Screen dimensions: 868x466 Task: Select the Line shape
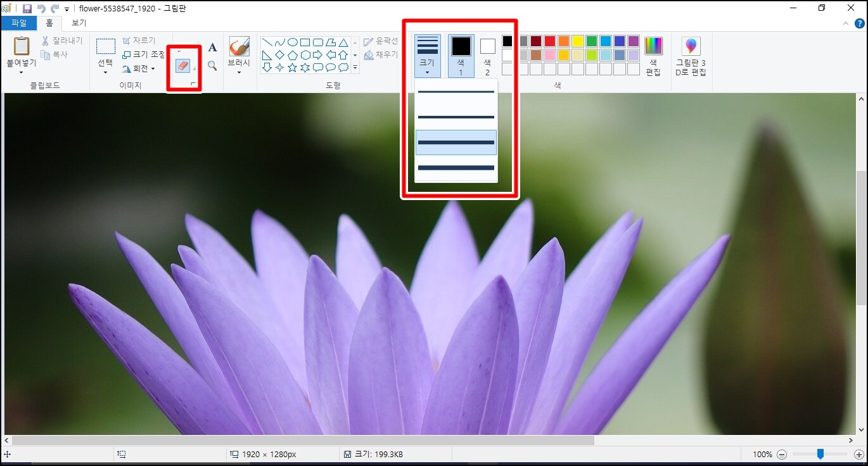[267, 42]
